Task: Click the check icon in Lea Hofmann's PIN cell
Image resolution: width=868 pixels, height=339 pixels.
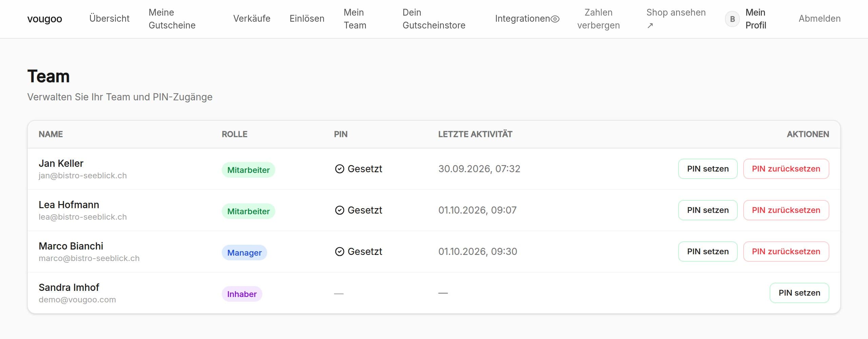Action: point(339,210)
